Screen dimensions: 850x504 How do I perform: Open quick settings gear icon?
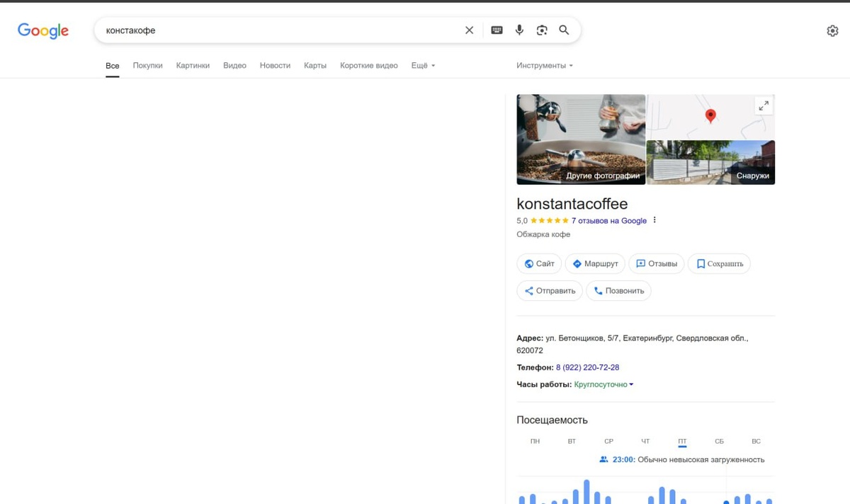(x=832, y=30)
